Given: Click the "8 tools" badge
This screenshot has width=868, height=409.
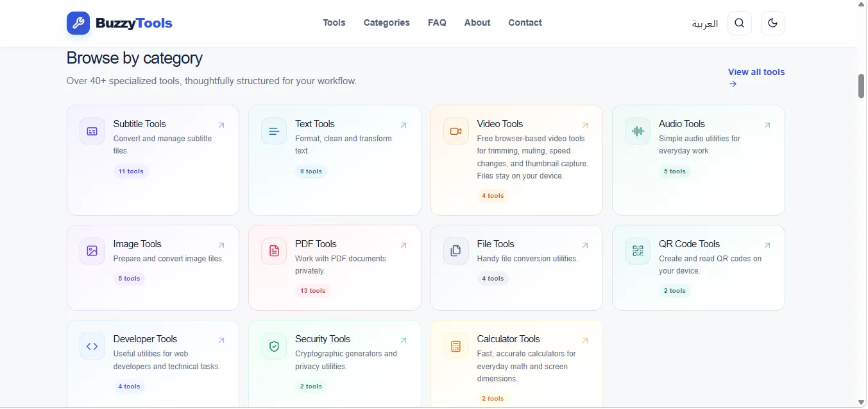Looking at the screenshot, I should pos(311,171).
